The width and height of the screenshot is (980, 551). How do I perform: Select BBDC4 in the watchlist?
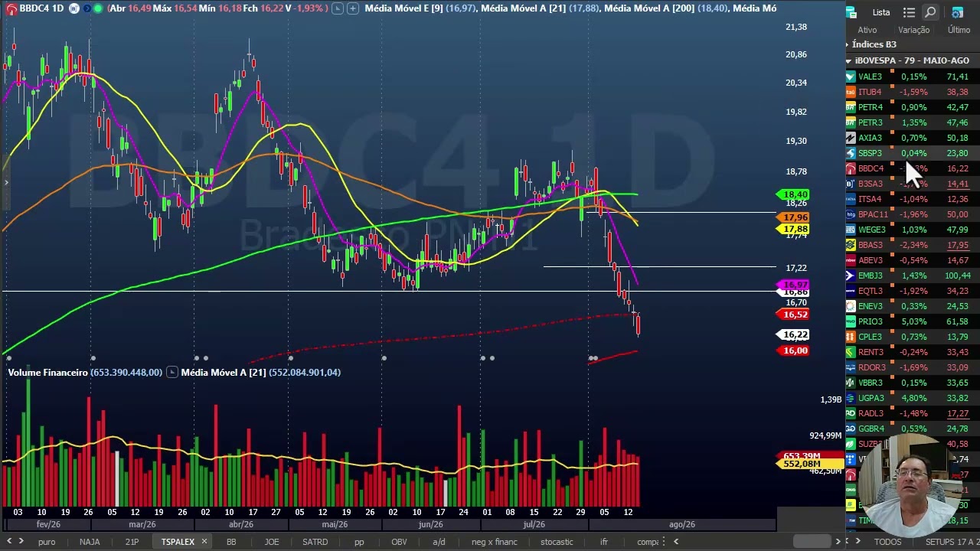[x=913, y=168]
